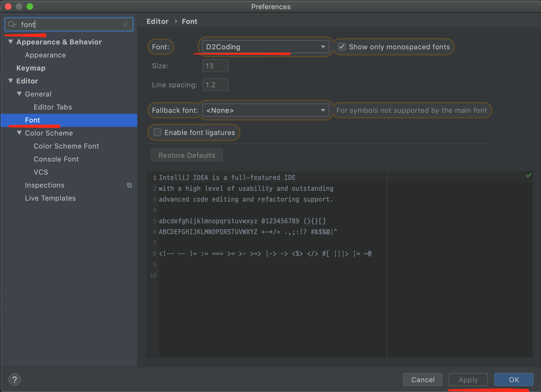Clear the search field with the X icon
The image size is (541, 392).
pyautogui.click(x=125, y=24)
